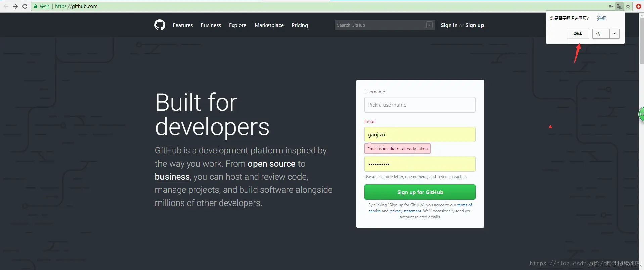The height and width of the screenshot is (270, 644).
Task: Click the Sign in link
Action: click(449, 25)
